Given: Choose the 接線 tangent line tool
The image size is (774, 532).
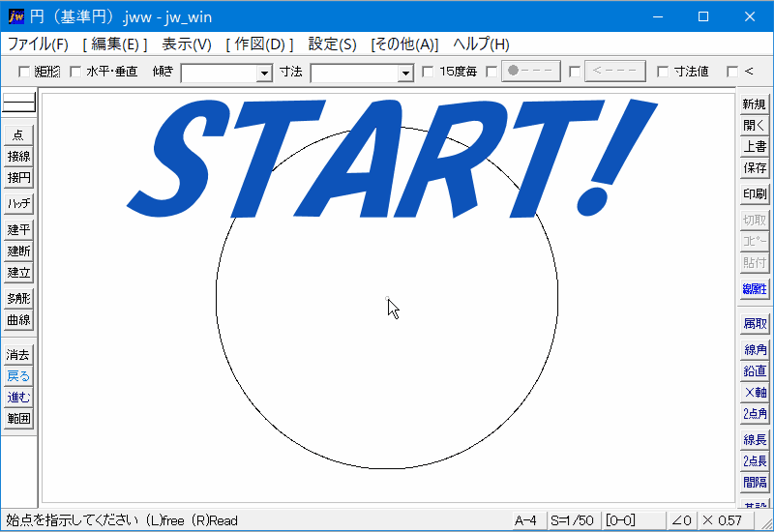Looking at the screenshot, I should [18, 156].
